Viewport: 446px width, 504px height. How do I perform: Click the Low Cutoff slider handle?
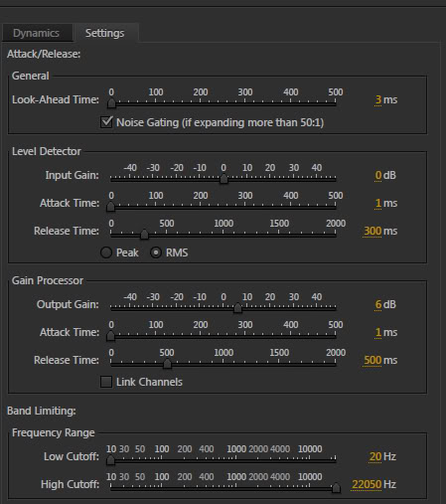(110, 460)
